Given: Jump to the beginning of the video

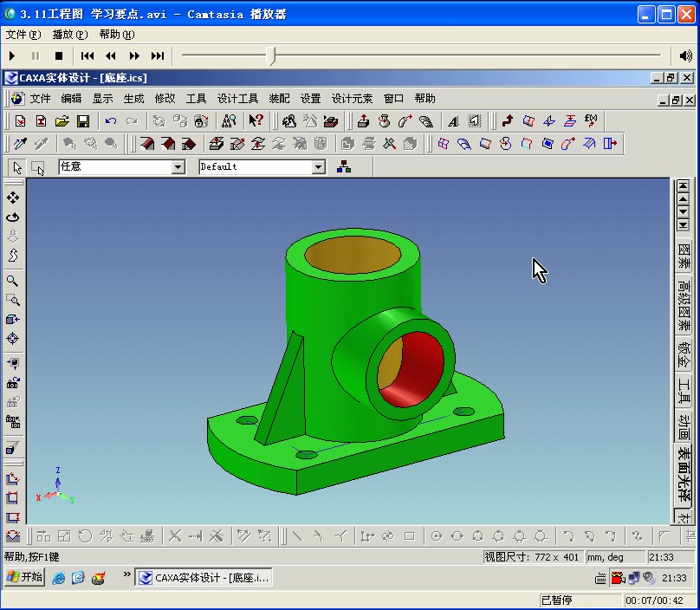Looking at the screenshot, I should click(87, 55).
